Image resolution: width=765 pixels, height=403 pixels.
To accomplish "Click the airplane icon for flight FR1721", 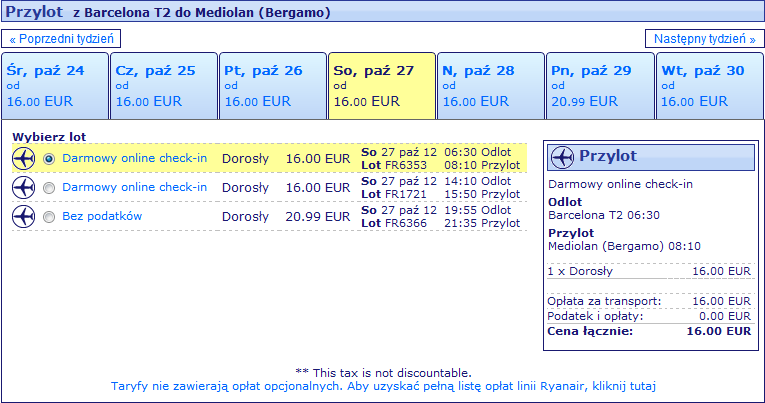I will (23, 187).
